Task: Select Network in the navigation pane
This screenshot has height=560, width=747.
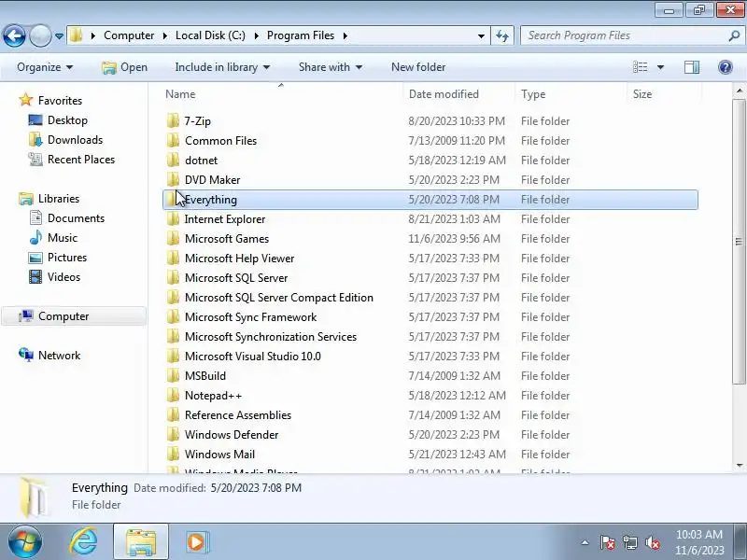Action: [59, 356]
